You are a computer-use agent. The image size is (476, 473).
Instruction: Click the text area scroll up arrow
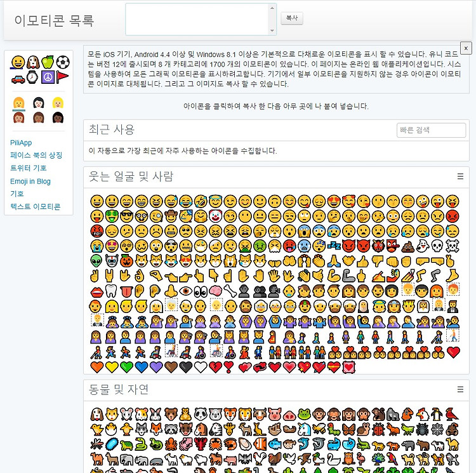(x=272, y=8)
